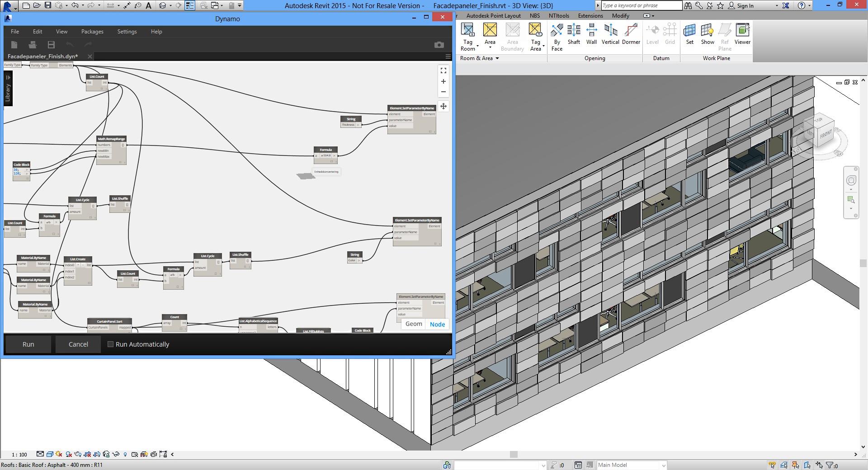Toggle shadows icon in view control bar
868x470 pixels.
69,454
